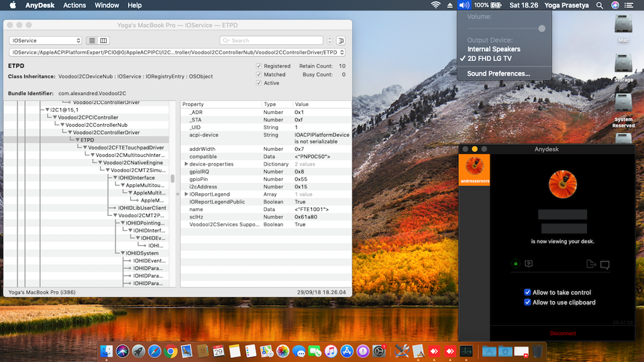644x362 pixels.
Task: Uncheck Allow to use clipboard
Action: point(527,302)
